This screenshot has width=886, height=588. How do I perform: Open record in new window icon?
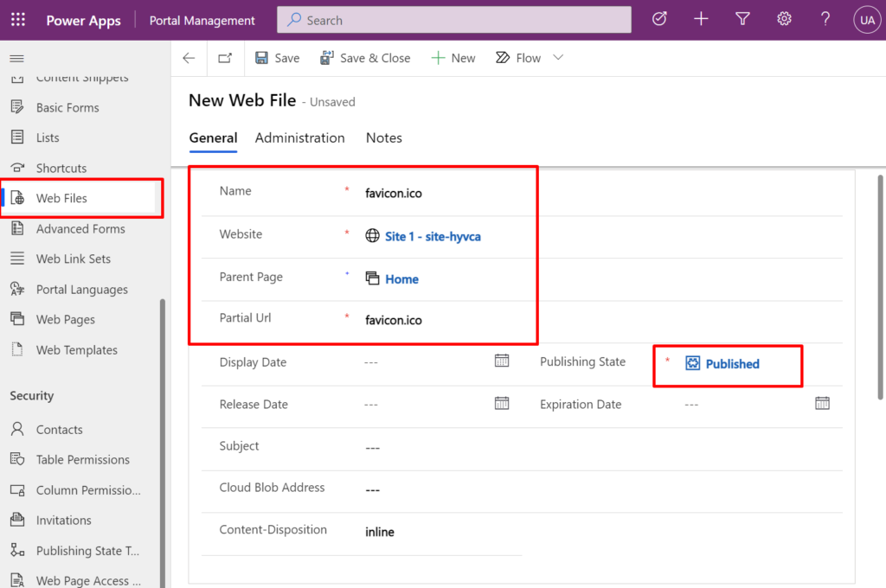click(225, 58)
